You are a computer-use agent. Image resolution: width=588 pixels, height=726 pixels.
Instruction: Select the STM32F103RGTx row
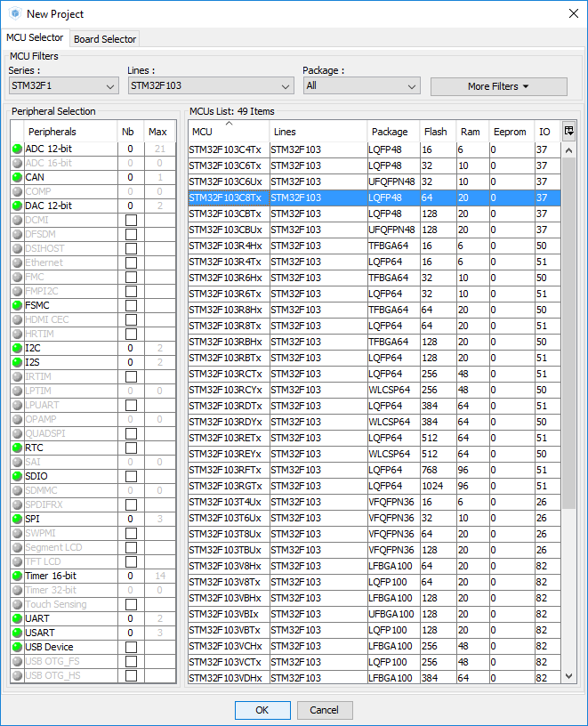(x=375, y=486)
